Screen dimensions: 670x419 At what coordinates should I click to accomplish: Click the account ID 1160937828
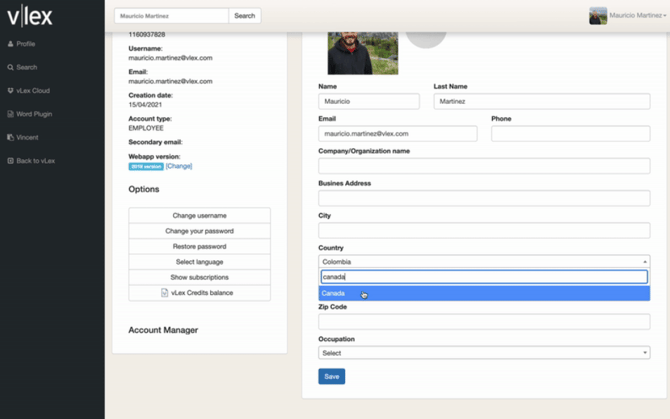pos(147,34)
